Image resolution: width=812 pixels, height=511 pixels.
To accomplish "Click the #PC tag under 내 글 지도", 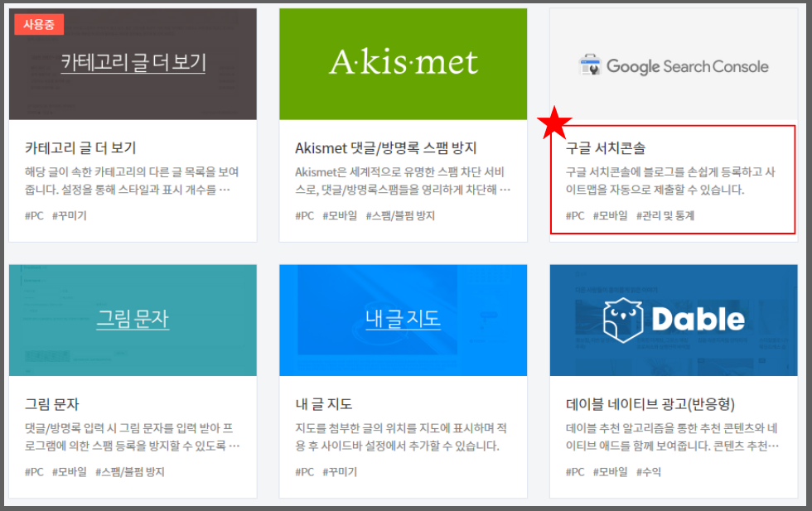I will coord(305,471).
